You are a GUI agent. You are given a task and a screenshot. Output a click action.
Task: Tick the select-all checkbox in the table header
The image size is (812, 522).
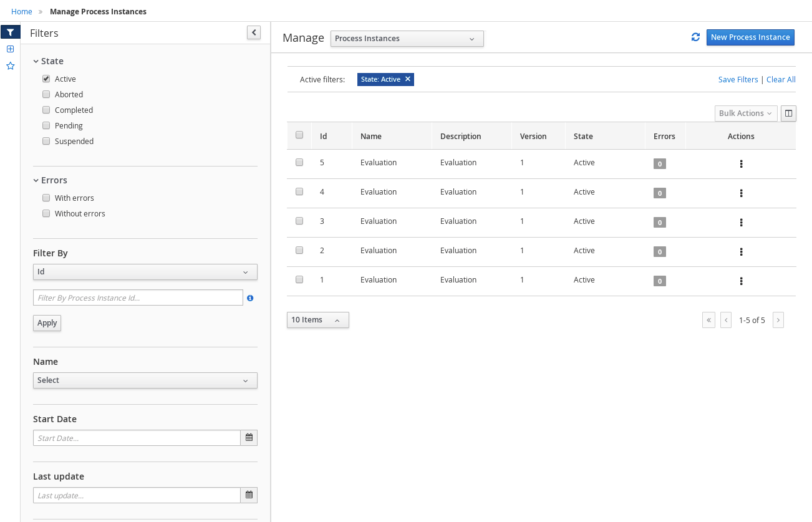[299, 135]
